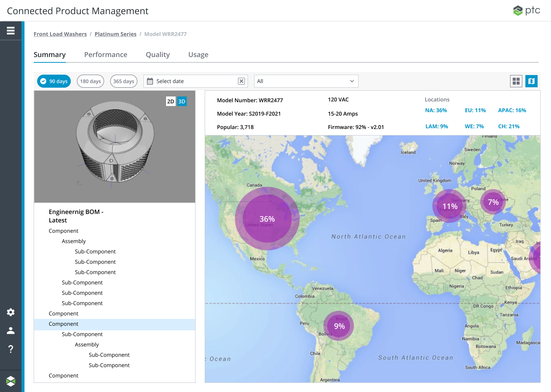This screenshot has height=392, width=551.
Task: Click the Connected Product Management title
Action: (x=78, y=11)
